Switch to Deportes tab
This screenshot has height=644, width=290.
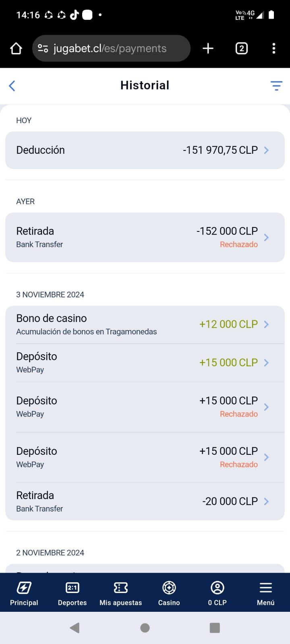[72, 593]
